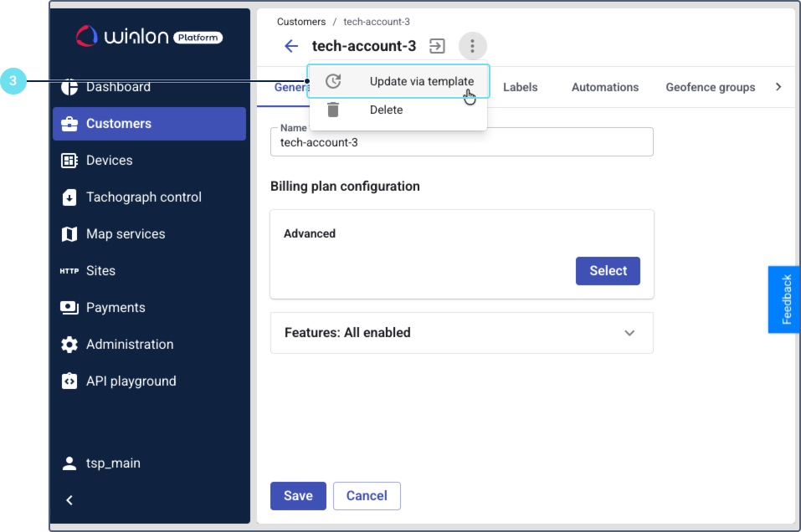This screenshot has height=532, width=801.
Task: Select Update via template menu option
Action: point(421,81)
